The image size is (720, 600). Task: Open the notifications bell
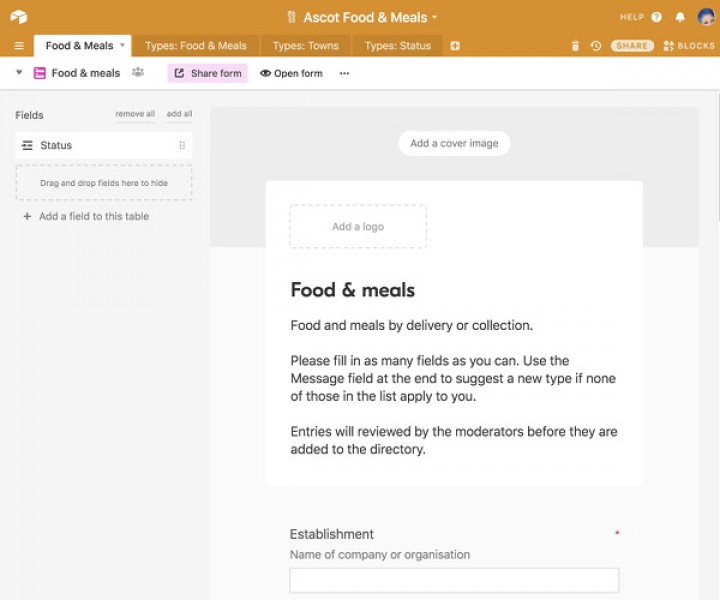click(x=680, y=17)
